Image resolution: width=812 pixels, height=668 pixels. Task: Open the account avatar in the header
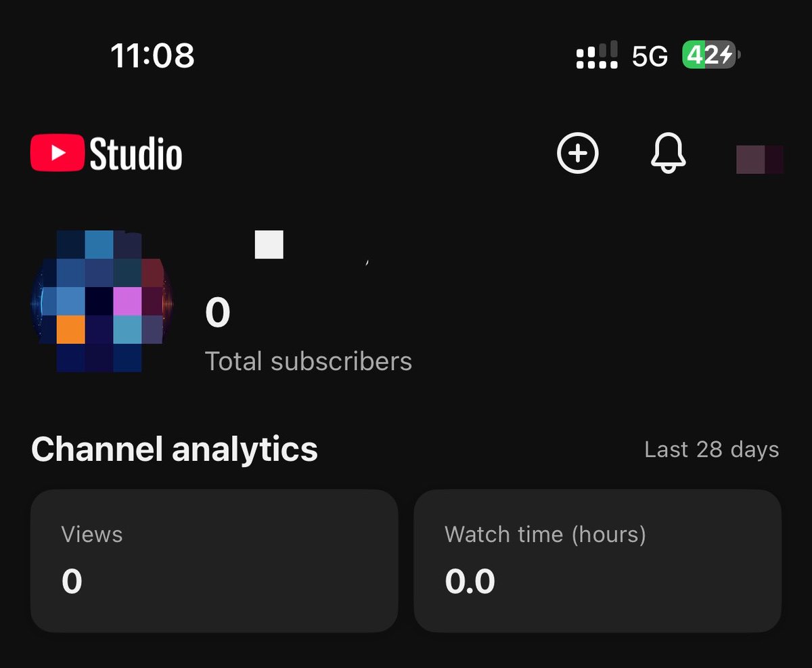click(760, 159)
